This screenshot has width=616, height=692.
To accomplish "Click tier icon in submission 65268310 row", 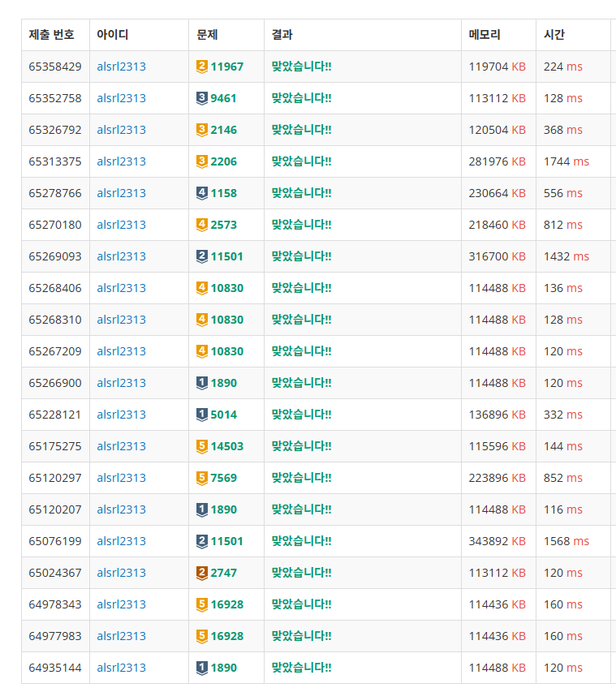I will (202, 320).
